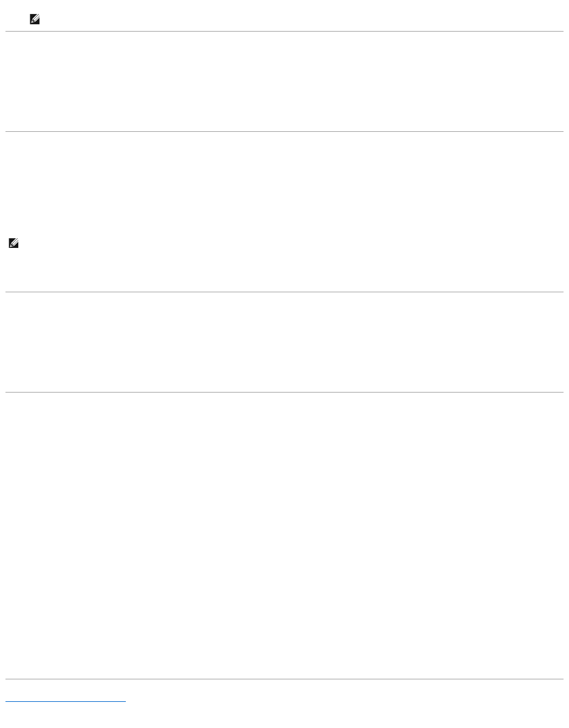Image resolution: width=569 pixels, height=728 pixels.
Task: Click the divider line above the bottom link
Action: pos(284,679)
